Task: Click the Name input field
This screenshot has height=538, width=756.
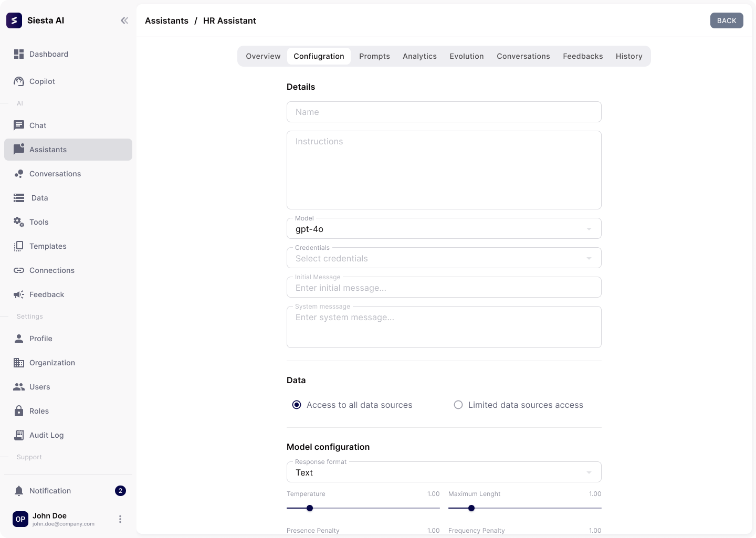Action: click(x=444, y=112)
